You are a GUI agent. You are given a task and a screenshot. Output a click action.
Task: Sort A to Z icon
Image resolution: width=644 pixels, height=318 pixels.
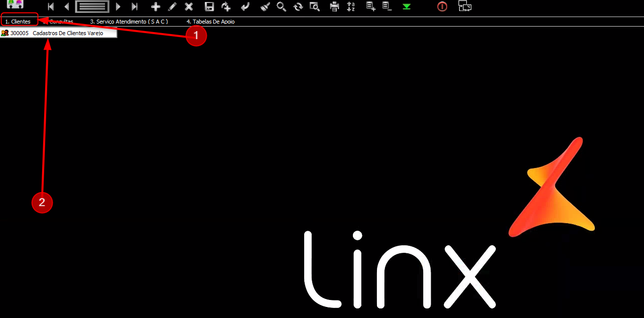pos(351,7)
